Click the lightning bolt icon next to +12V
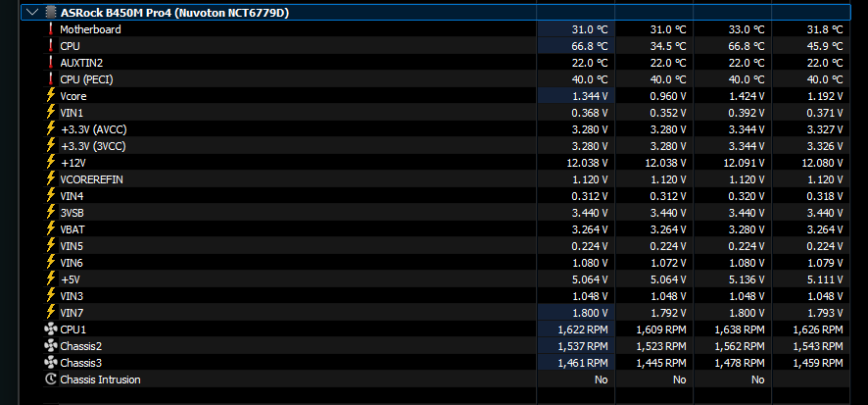 pyautogui.click(x=51, y=163)
